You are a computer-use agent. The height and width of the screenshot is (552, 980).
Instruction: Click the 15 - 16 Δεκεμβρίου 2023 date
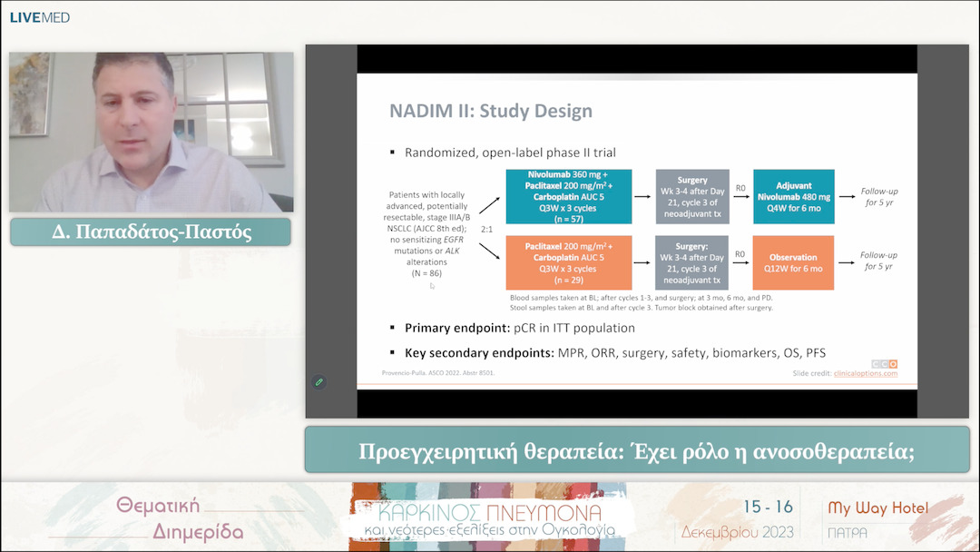pos(738,518)
